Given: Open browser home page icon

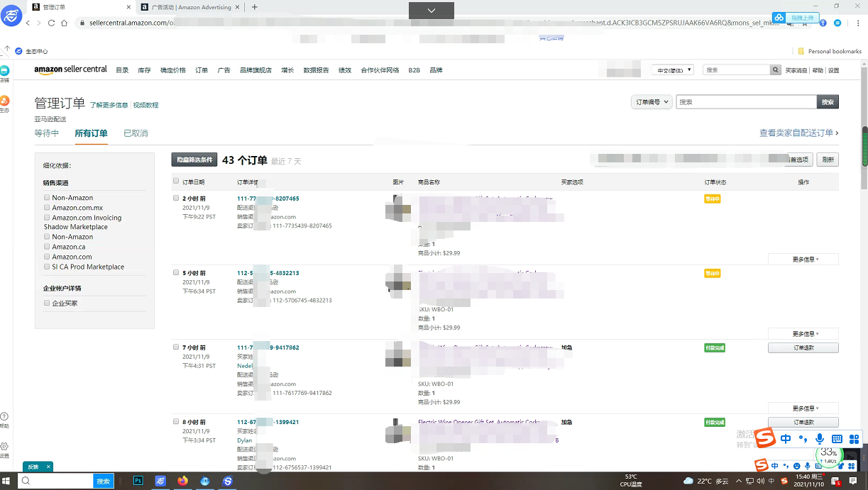Looking at the screenshot, I should [65, 23].
